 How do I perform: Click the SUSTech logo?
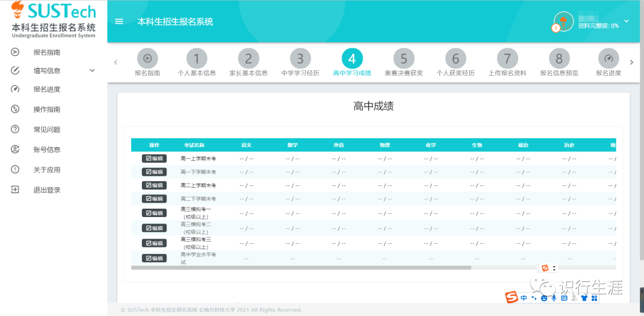pos(54,11)
